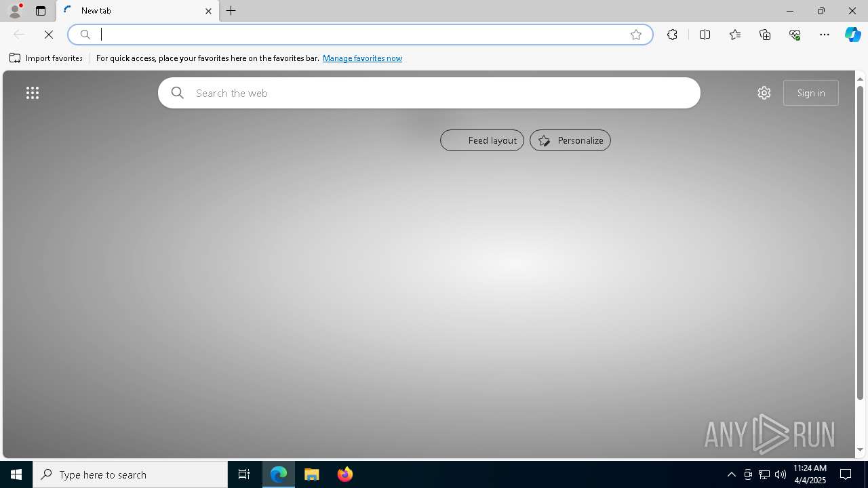Image resolution: width=868 pixels, height=488 pixels.
Task: Open page settings gear
Action: tap(764, 93)
